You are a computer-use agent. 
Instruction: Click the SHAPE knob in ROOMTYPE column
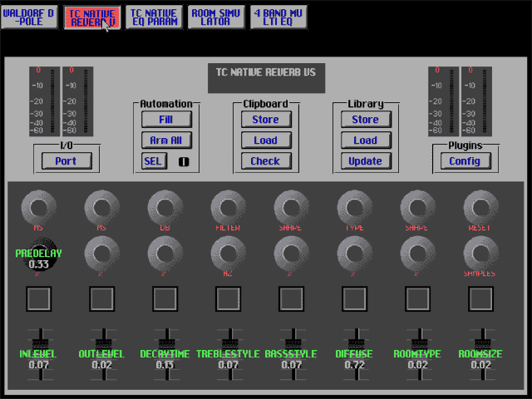[417, 207]
